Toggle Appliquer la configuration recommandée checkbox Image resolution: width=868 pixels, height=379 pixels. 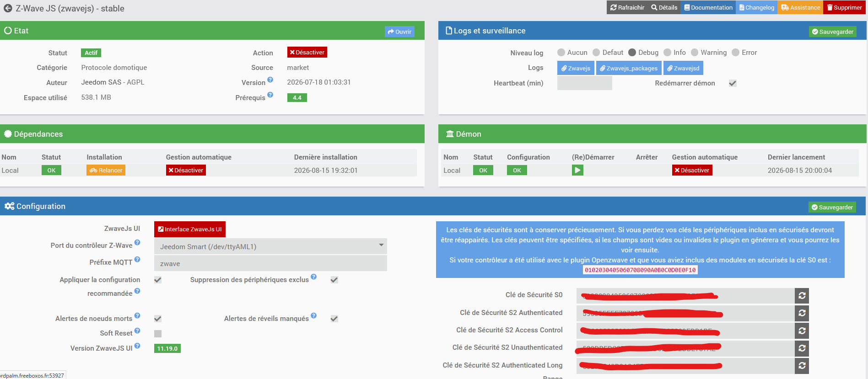click(x=158, y=280)
